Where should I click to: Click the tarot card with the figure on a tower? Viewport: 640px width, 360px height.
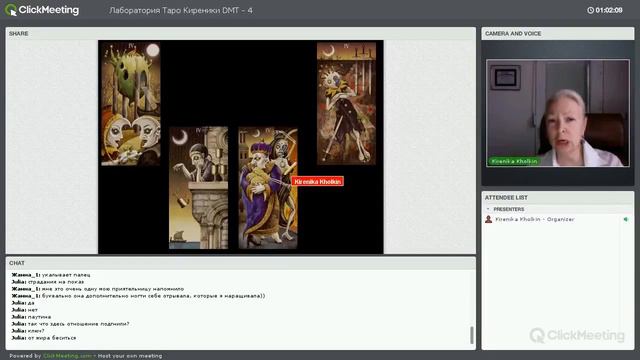coord(198,188)
